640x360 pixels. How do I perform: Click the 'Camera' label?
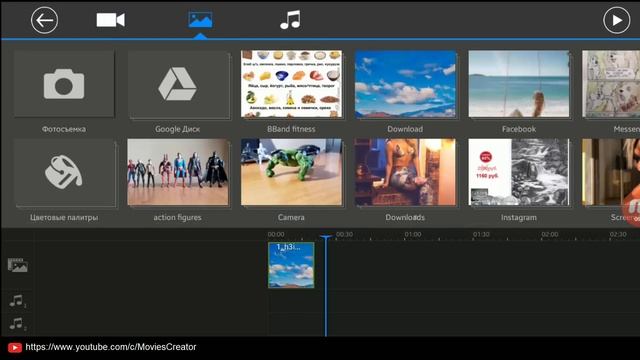click(x=291, y=218)
